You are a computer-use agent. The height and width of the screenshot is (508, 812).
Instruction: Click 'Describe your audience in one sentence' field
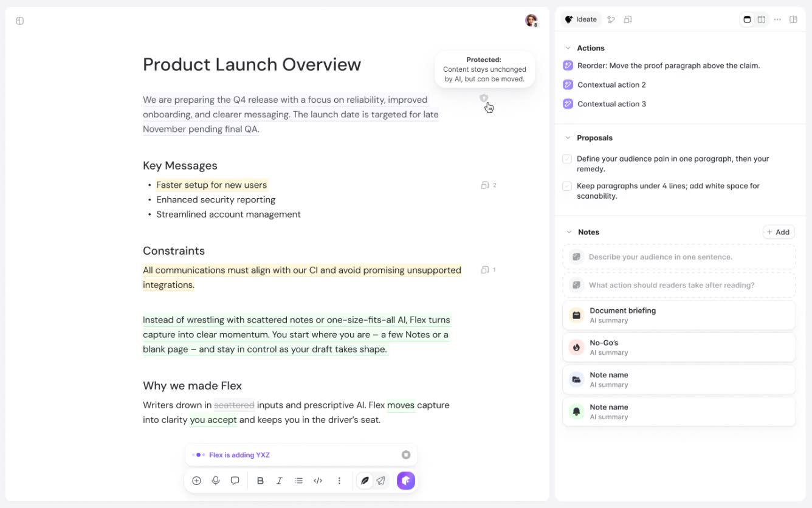[x=679, y=257]
